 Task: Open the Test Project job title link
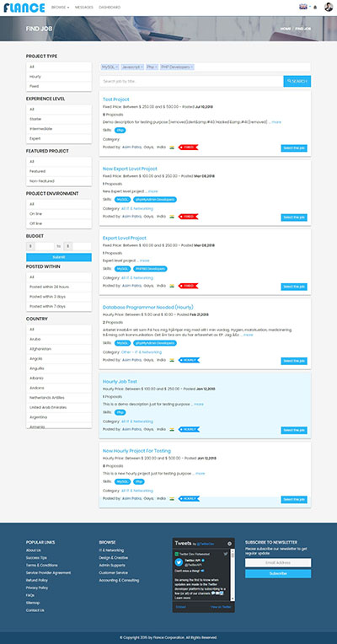[115, 99]
